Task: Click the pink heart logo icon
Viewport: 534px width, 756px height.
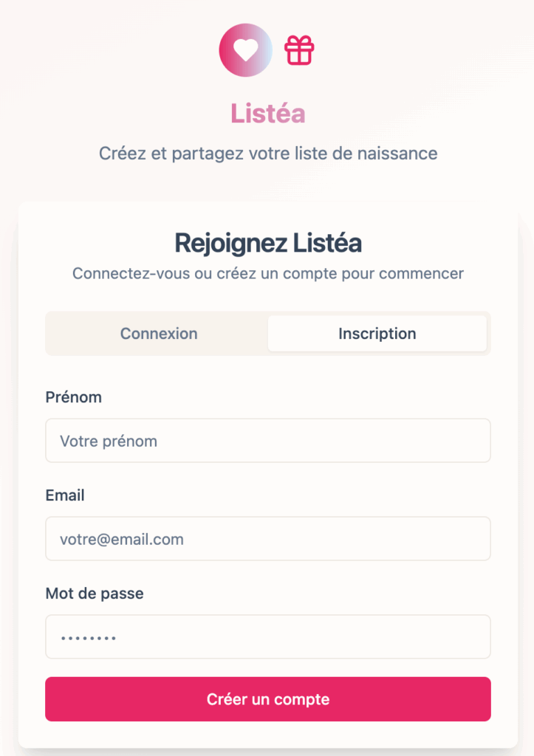Action: click(x=246, y=50)
